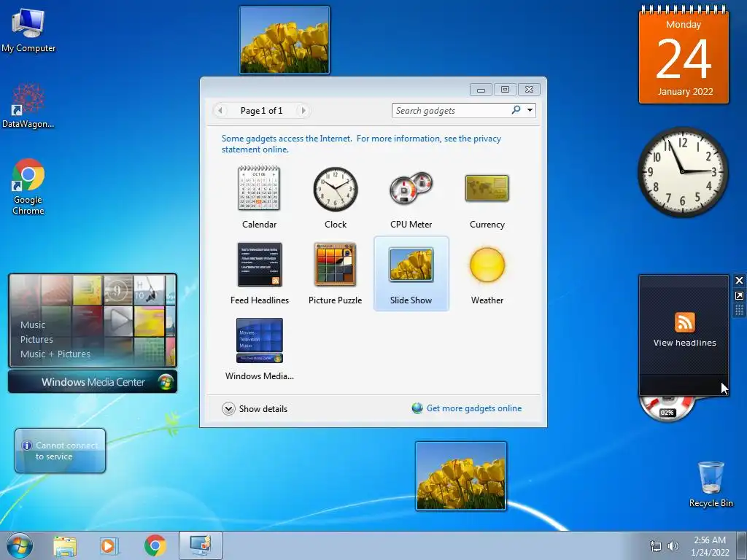Select the Feed Headlines gadget
This screenshot has width=747, height=560.
click(x=259, y=273)
